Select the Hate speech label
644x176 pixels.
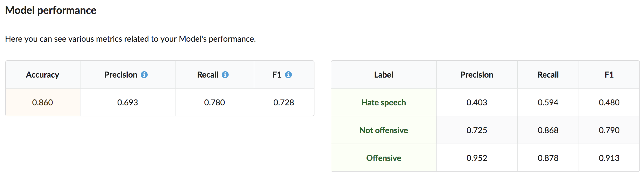[x=384, y=102]
